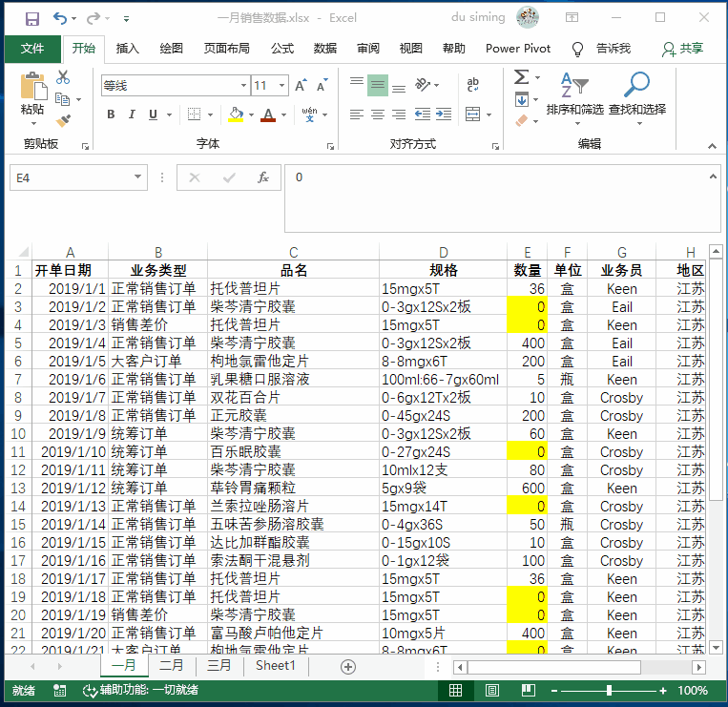Align text right
The image size is (728, 707).
tap(399, 114)
